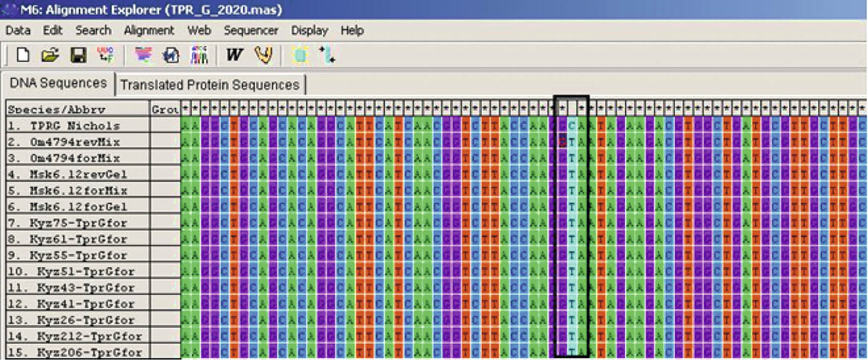868x360 pixels.
Task: Open the Display menu
Action: click(x=309, y=30)
